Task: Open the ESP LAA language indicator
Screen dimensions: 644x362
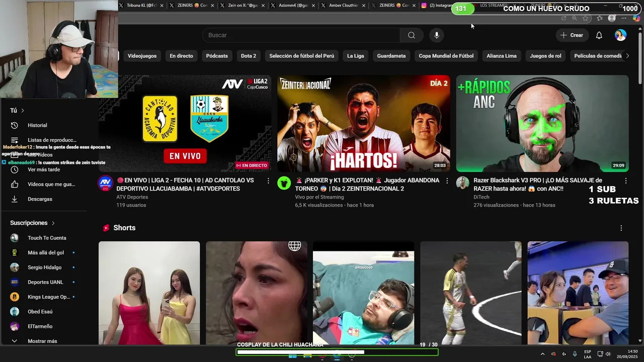Action: click(588, 354)
